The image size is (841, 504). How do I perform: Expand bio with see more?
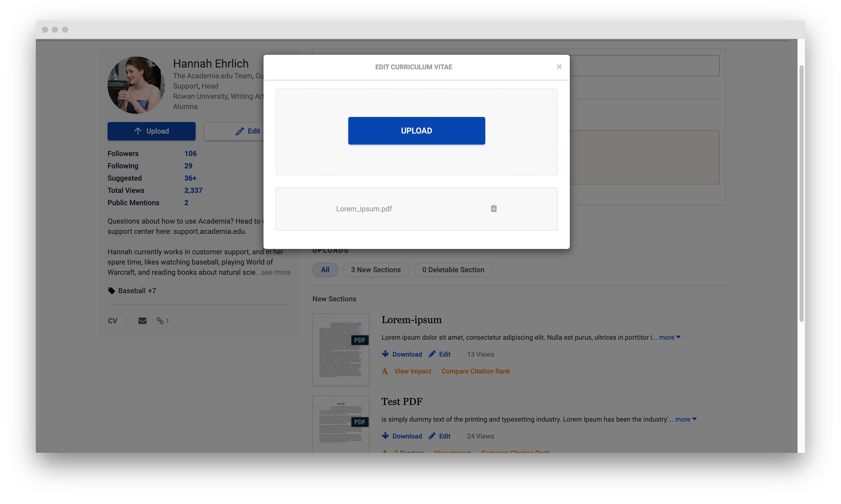pos(276,272)
